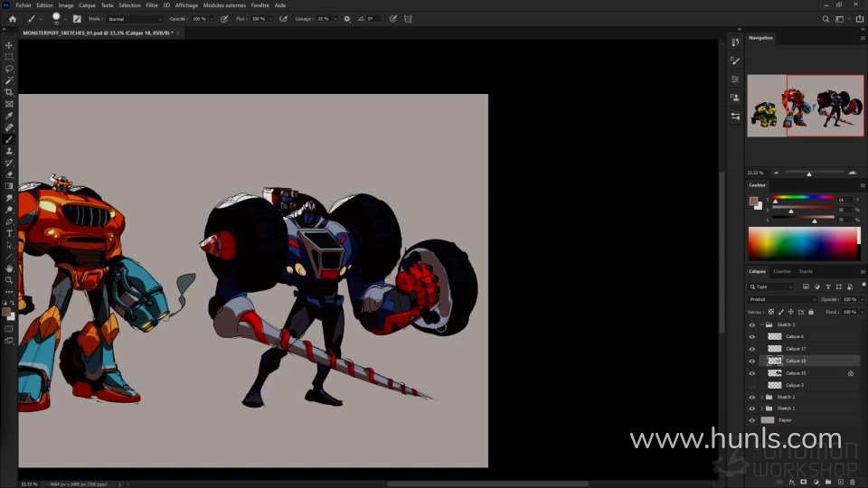Image resolution: width=868 pixels, height=488 pixels.
Task: Switch to the Couches tab
Action: (781, 271)
